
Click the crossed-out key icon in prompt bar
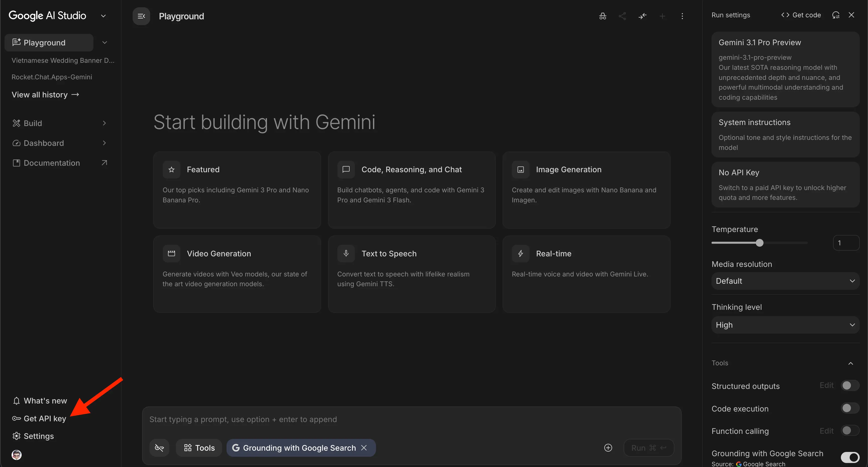[159, 447]
